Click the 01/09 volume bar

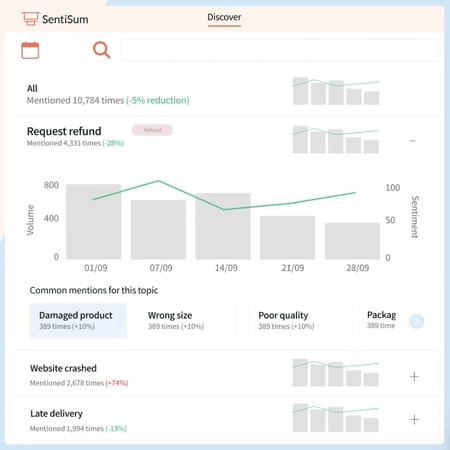(x=93, y=222)
